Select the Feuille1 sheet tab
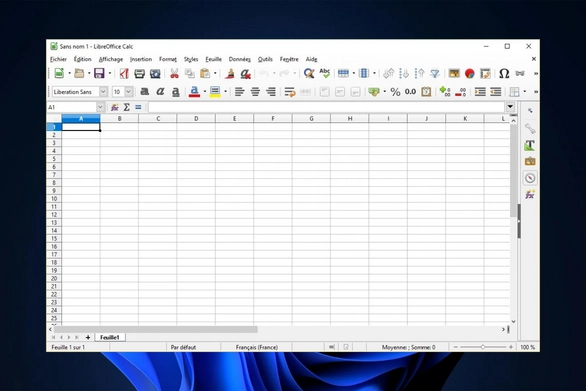This screenshot has height=391, width=586. tap(110, 337)
